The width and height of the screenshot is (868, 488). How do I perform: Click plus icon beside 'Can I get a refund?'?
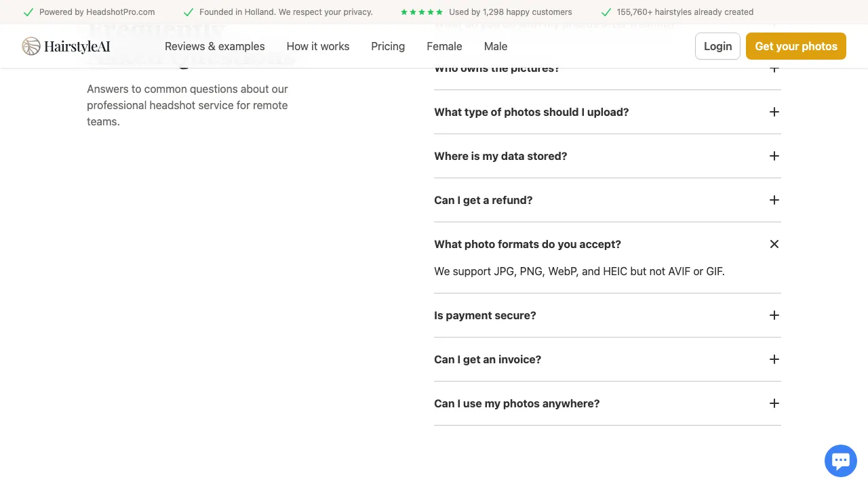point(774,200)
